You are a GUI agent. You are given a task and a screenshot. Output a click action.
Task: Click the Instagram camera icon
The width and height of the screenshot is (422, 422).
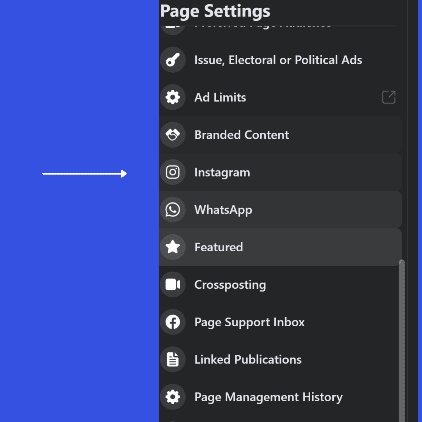[173, 172]
